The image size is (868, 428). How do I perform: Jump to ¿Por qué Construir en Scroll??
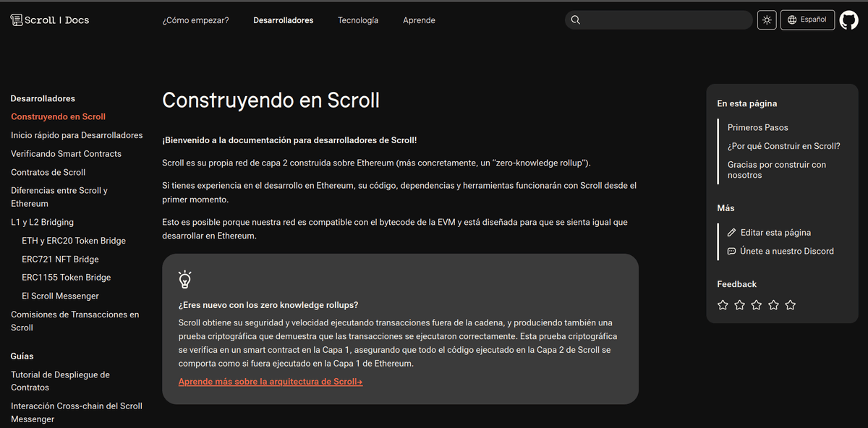784,146
